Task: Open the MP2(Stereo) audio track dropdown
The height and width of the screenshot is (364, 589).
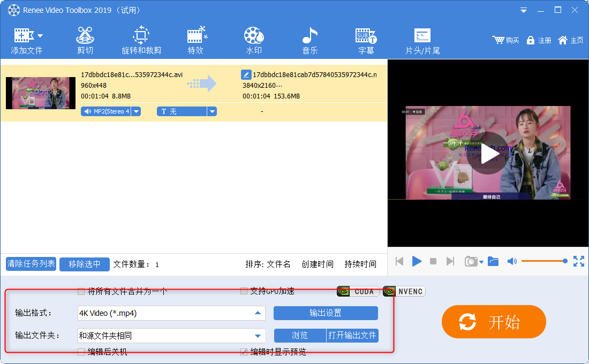Action: tap(137, 111)
